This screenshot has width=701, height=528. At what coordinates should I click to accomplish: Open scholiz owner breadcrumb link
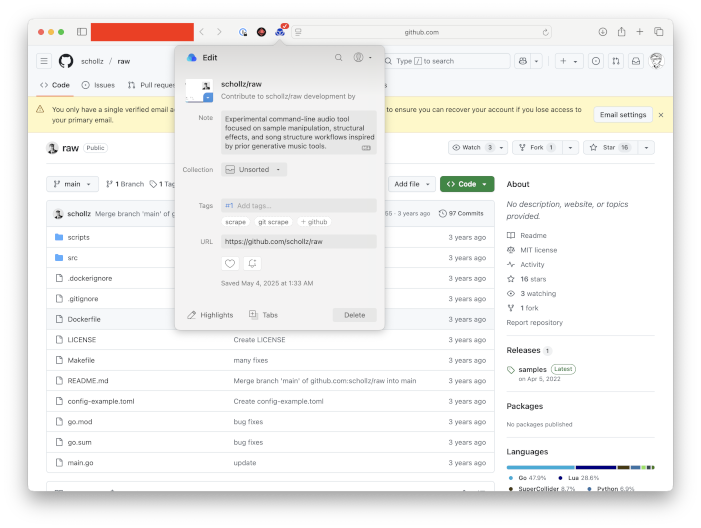click(92, 61)
